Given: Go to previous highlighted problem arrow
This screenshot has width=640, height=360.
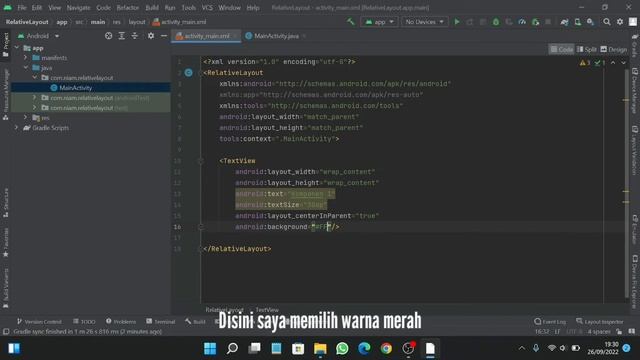Looking at the screenshot, I should [x=613, y=63].
